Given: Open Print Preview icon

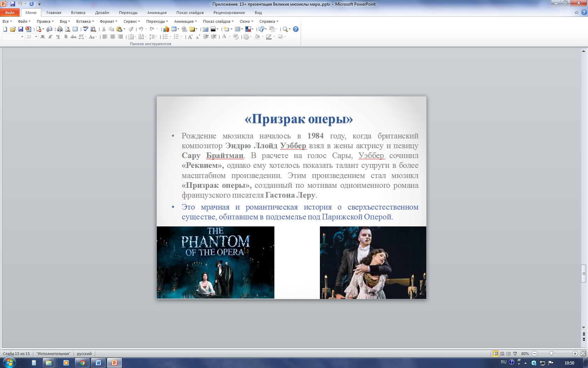Looking at the screenshot, I should tap(68, 29).
